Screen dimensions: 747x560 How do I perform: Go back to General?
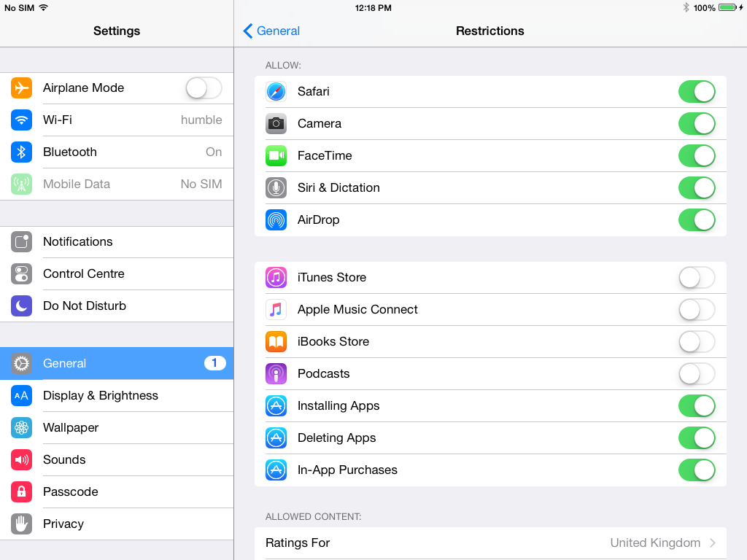pos(271,31)
